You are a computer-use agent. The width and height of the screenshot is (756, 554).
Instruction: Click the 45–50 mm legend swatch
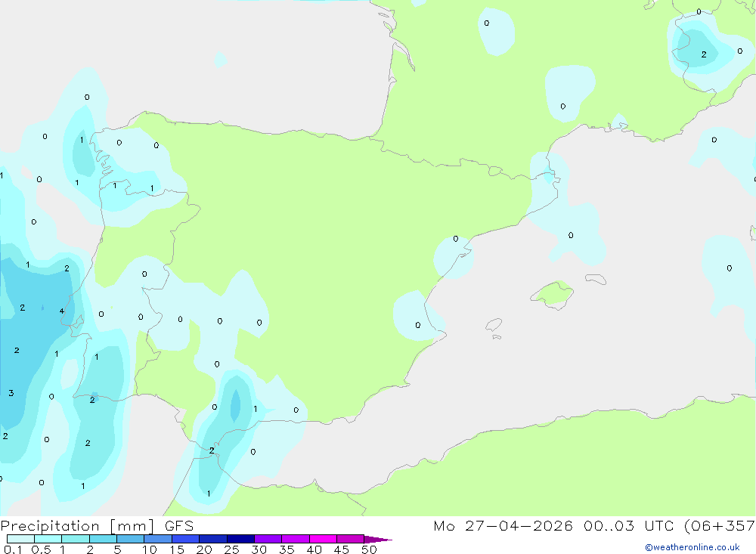[351, 539]
